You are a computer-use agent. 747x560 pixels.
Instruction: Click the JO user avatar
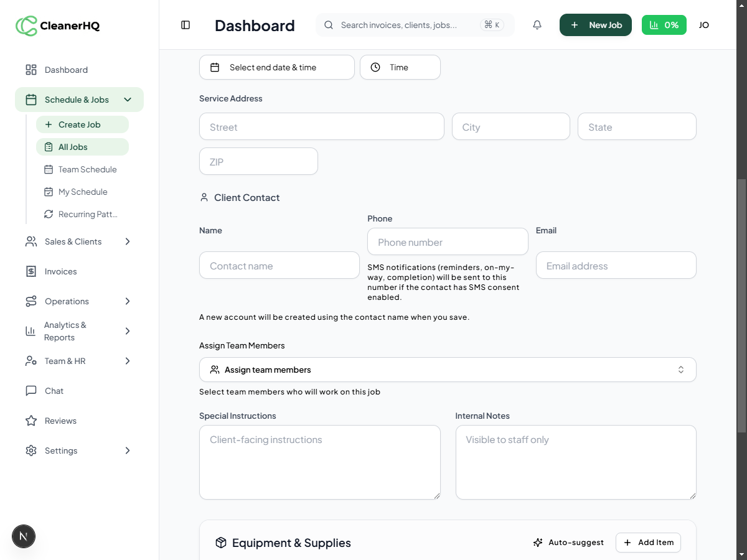[x=704, y=25]
